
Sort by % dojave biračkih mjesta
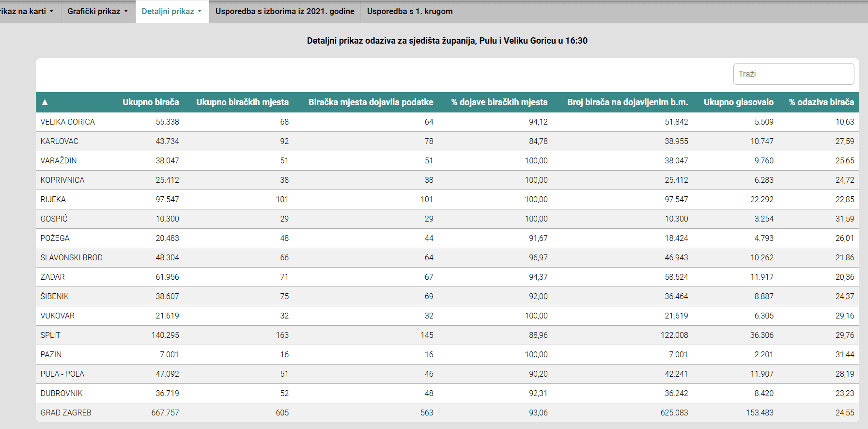tap(499, 102)
